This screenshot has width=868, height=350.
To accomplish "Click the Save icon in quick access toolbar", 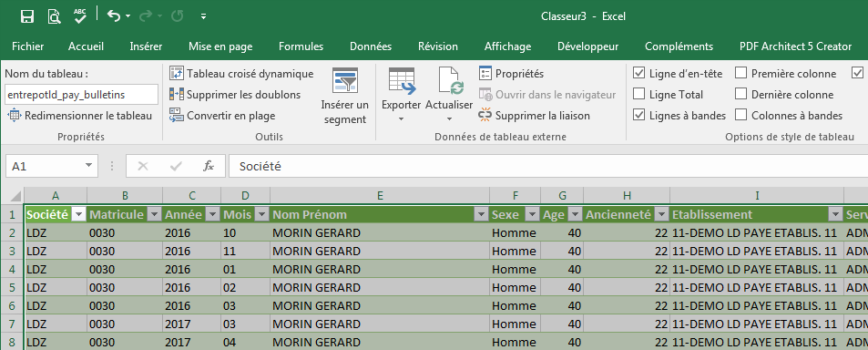I will tap(27, 16).
